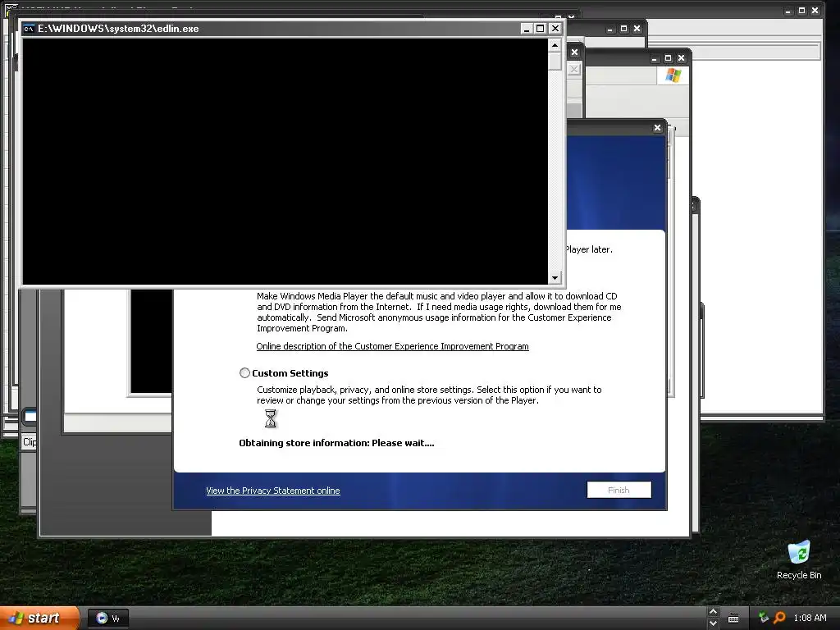840x630 pixels.
Task: Open the on-screen keyboard taskbar icon
Action: tap(733, 619)
